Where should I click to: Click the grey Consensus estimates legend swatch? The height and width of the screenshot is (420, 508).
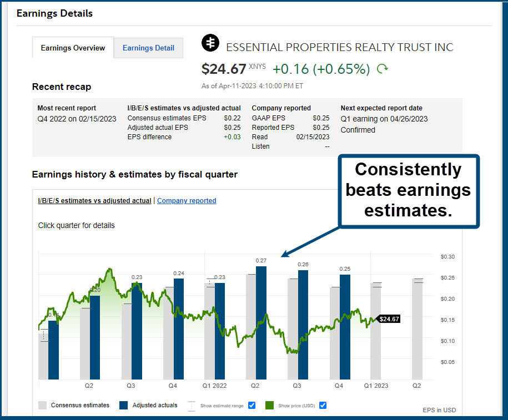coord(43,406)
